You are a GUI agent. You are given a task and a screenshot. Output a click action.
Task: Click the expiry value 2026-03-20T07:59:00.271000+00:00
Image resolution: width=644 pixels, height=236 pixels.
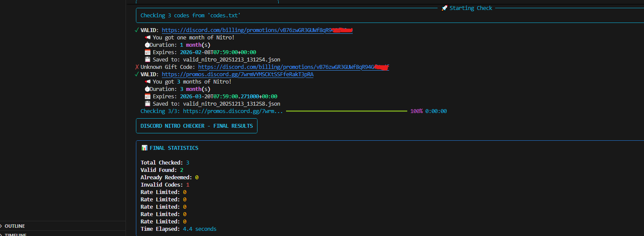tap(229, 97)
